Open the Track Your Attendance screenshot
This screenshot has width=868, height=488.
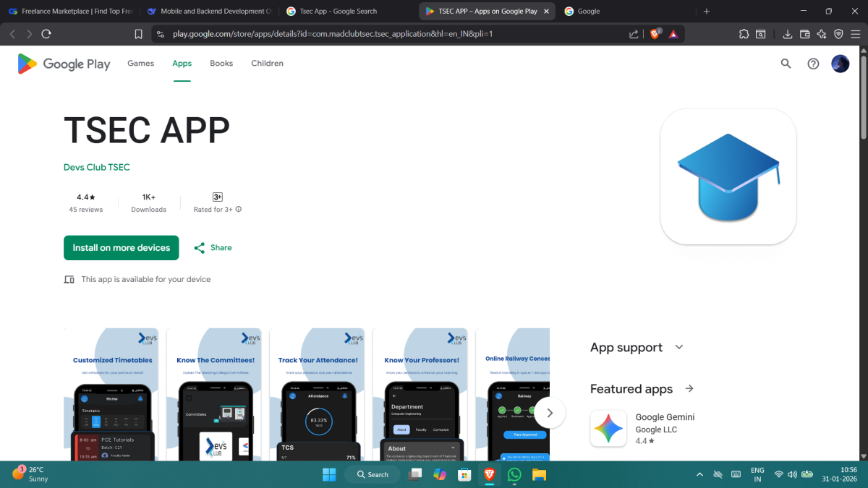(318, 395)
